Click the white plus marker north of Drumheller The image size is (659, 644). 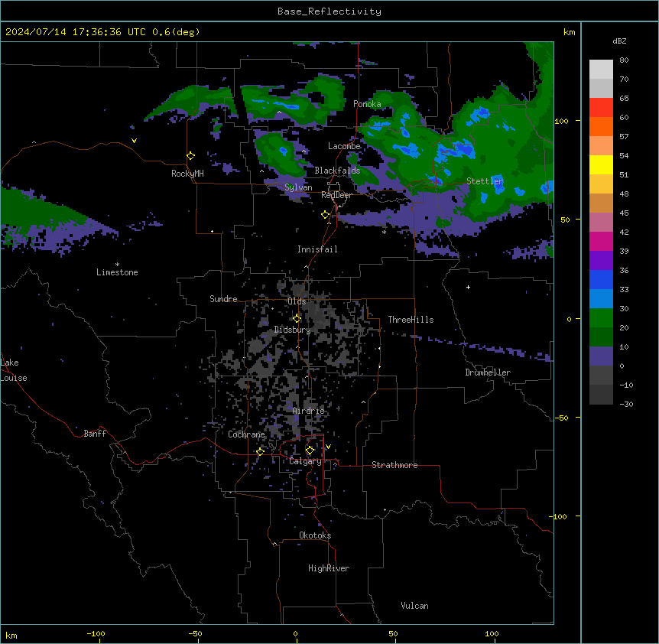(x=468, y=287)
